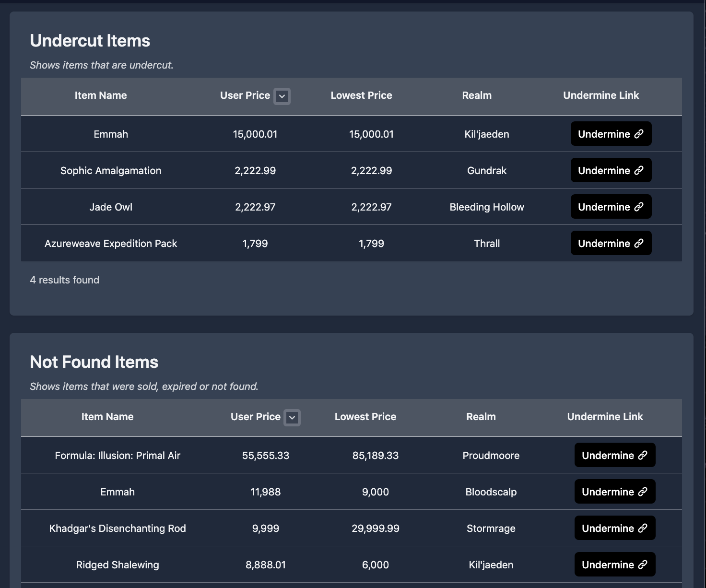Click Item Name header in Undercut Items table
This screenshot has height=588, width=706.
[101, 95]
